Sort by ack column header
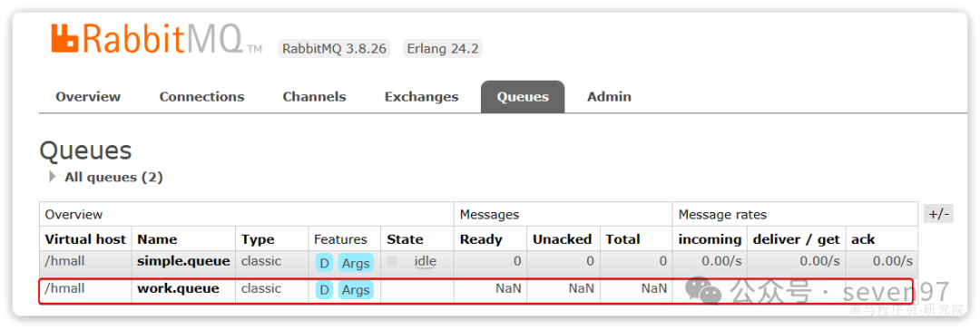 [x=863, y=239]
